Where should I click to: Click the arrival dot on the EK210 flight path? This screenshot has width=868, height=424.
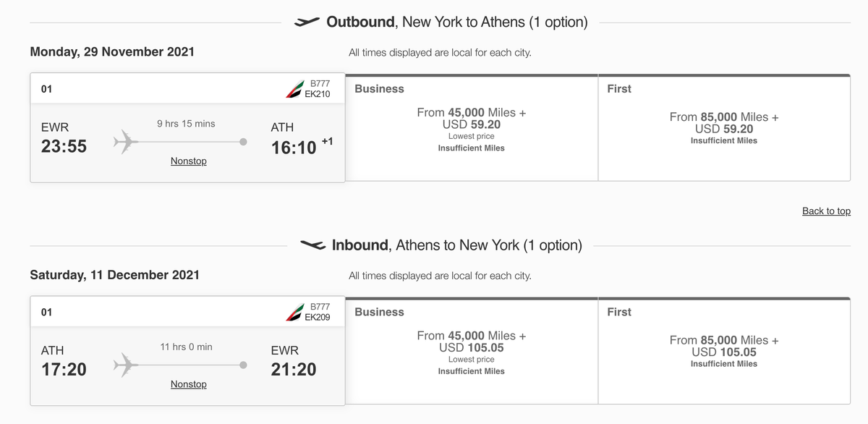242,142
